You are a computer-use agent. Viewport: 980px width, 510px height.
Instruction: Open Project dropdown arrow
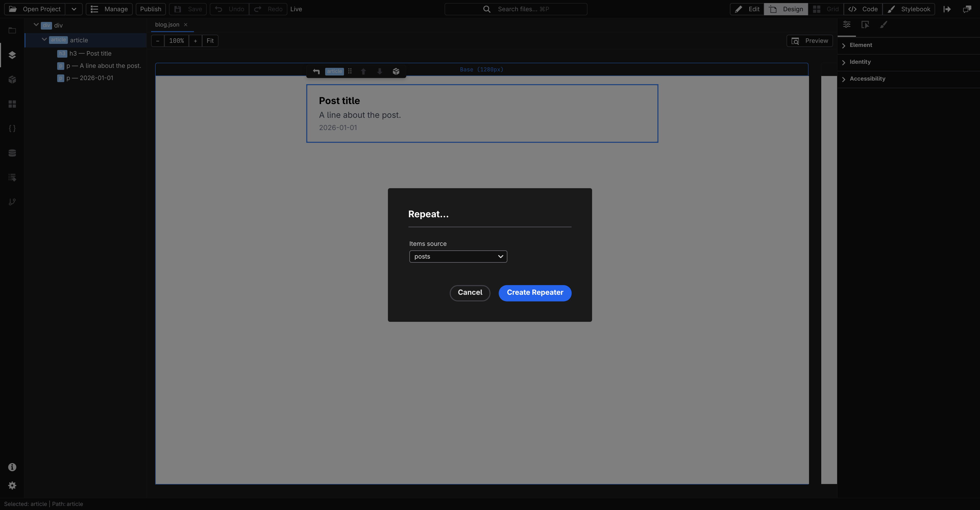pos(74,9)
